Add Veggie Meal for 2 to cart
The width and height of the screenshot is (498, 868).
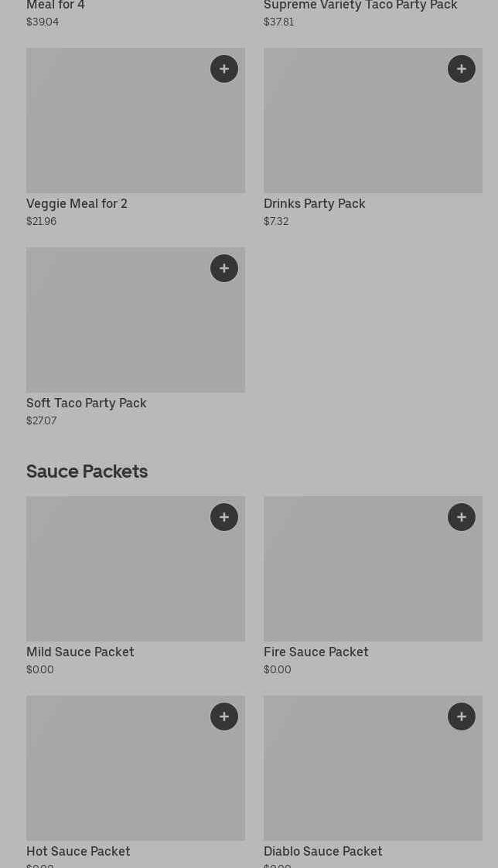(x=224, y=69)
